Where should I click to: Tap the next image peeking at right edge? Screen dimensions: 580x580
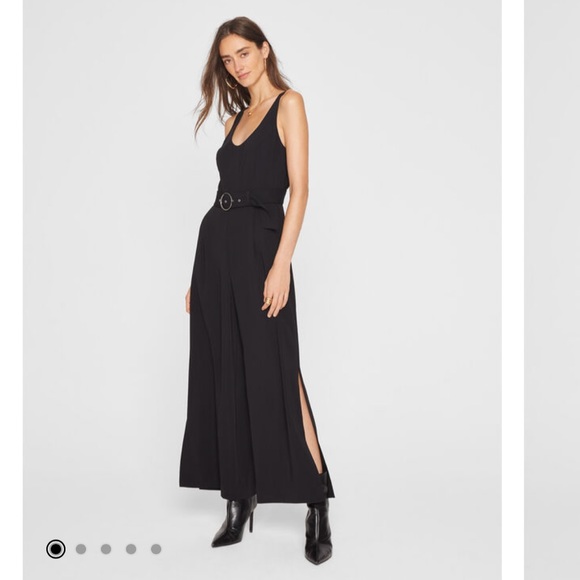[552, 290]
